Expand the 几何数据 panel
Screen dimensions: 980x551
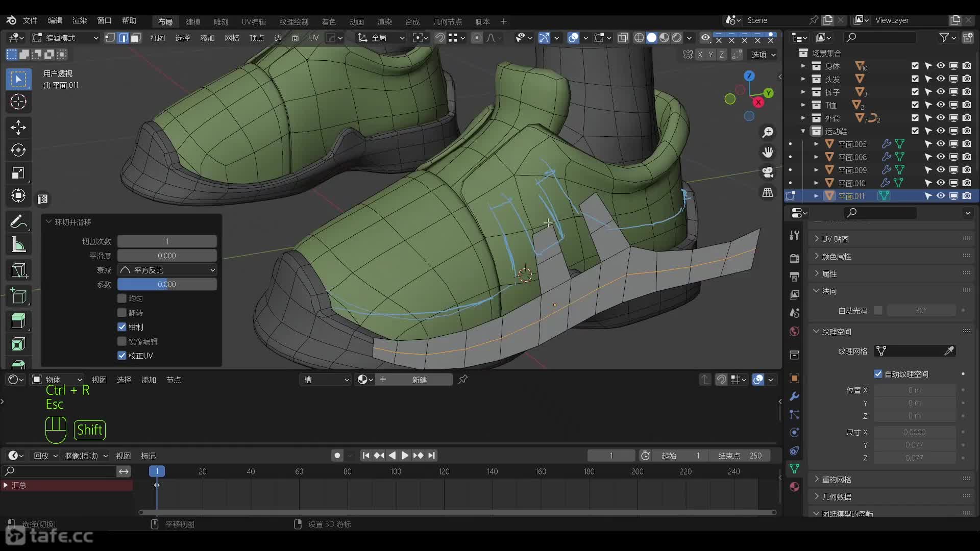[836, 496]
